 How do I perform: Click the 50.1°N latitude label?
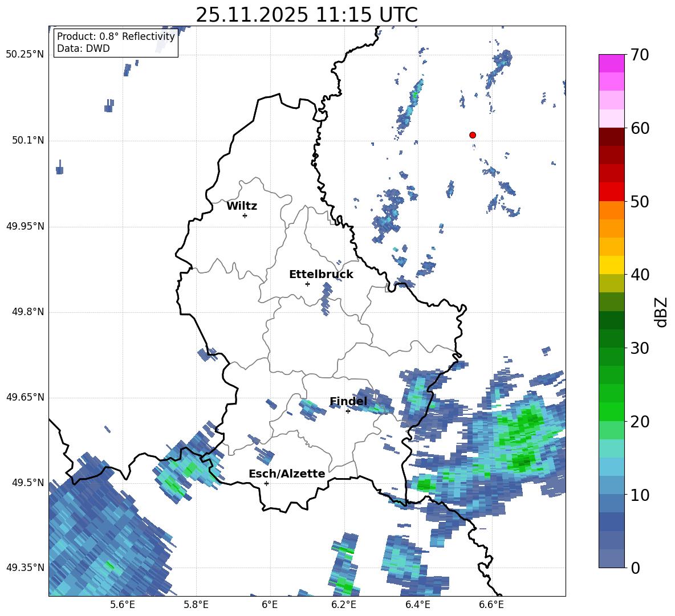27,140
